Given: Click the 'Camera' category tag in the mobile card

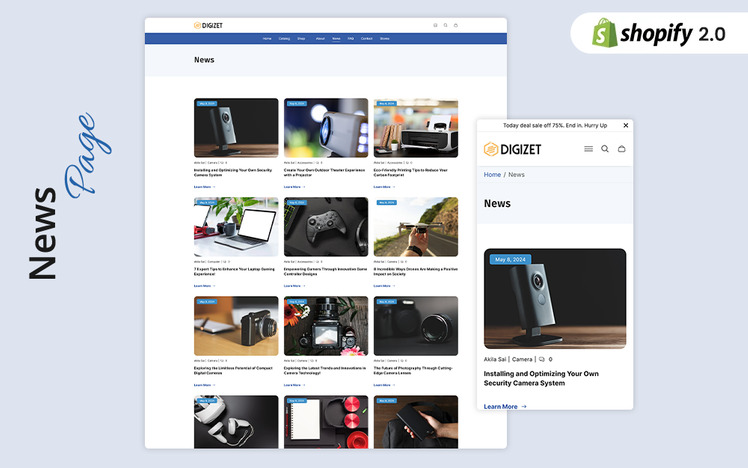Looking at the screenshot, I should (x=522, y=359).
